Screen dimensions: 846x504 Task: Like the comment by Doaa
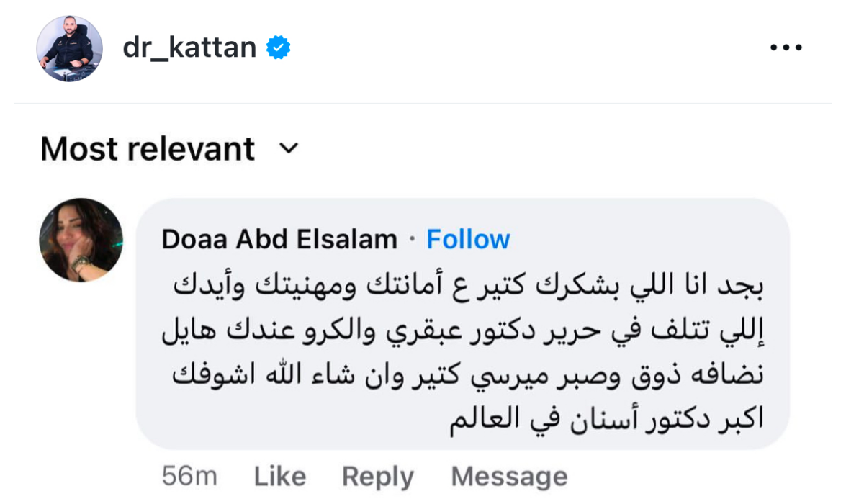(280, 477)
